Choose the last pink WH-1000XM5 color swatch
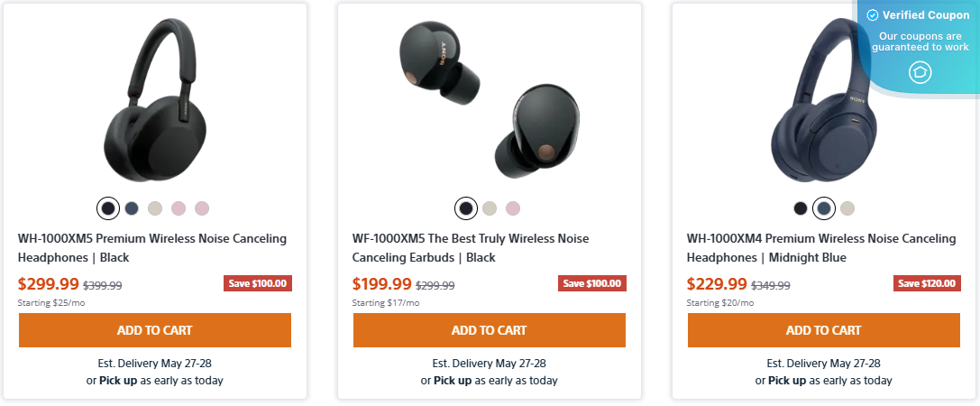This screenshot has height=406, width=980. [x=202, y=208]
